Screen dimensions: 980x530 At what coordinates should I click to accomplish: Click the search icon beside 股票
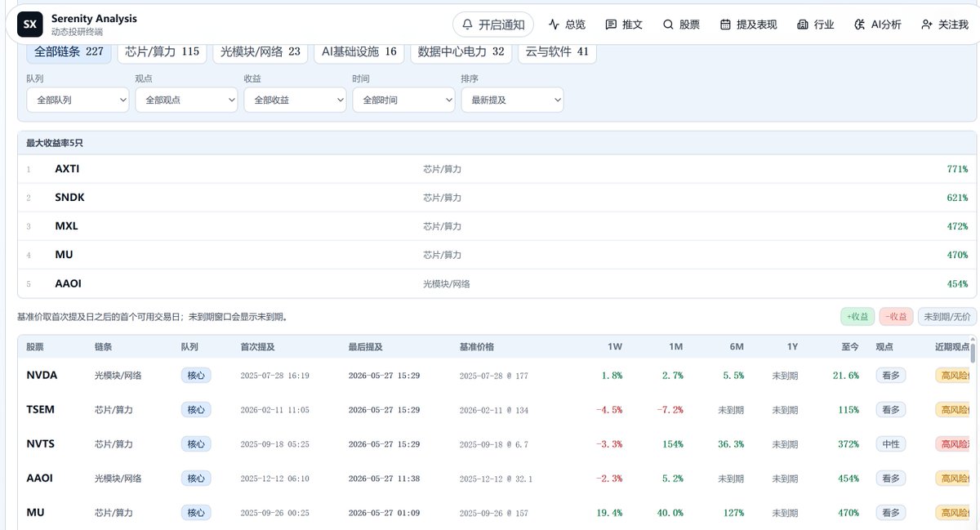(x=668, y=24)
